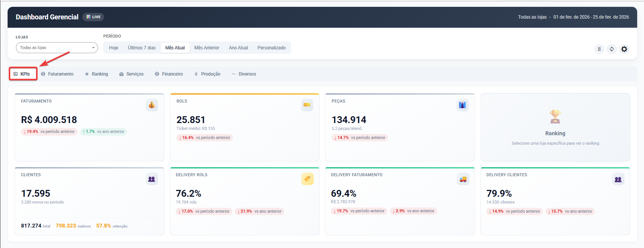The height and width of the screenshot is (248, 644).
Task: Switch to the Faturamento tab
Action: [57, 74]
